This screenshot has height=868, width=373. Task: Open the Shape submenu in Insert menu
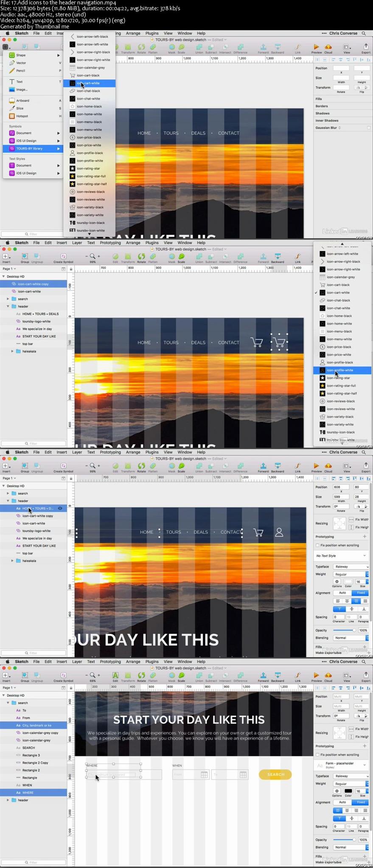tap(33, 55)
